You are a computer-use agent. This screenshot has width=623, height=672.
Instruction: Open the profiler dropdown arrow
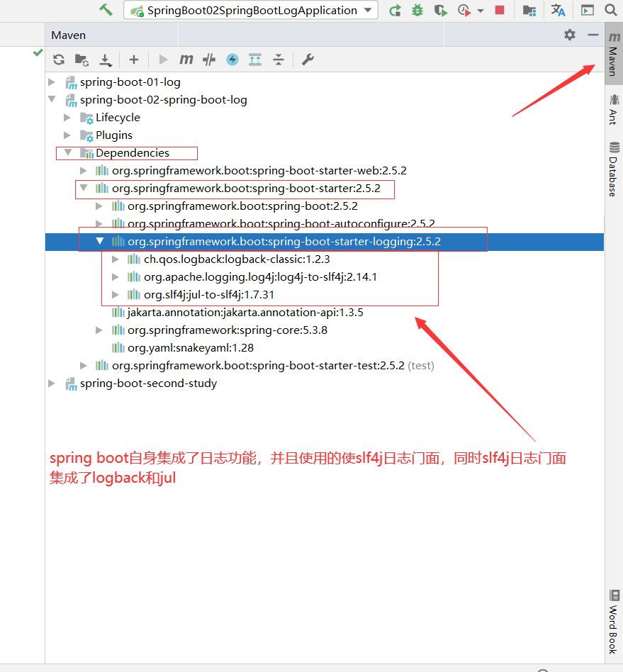481,11
